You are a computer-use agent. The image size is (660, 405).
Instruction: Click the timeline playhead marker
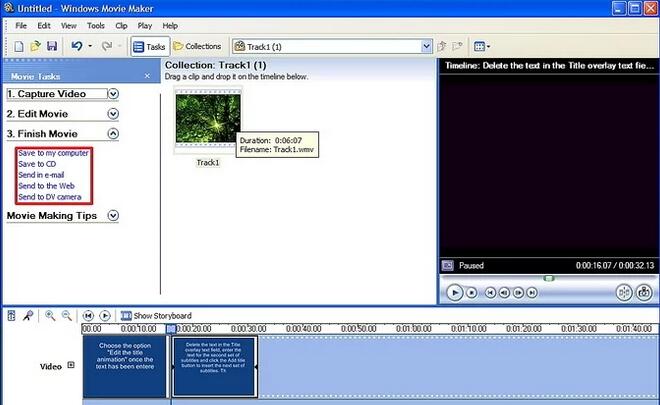(x=170, y=329)
